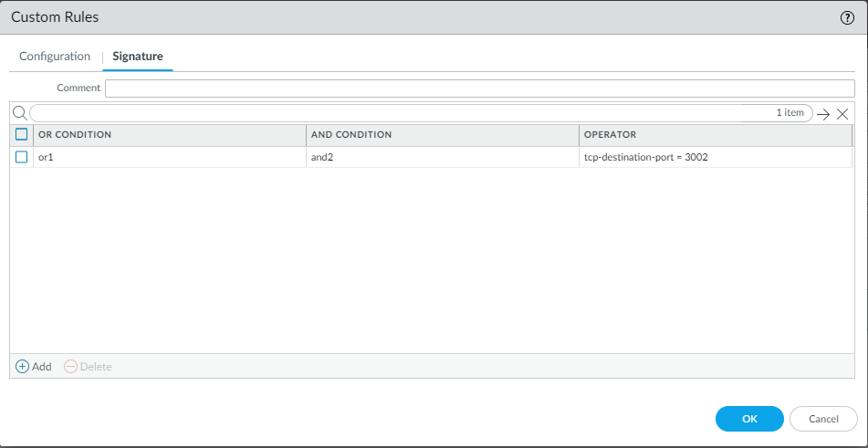The height and width of the screenshot is (448, 868).
Task: Confirm the dialog with OK
Action: [749, 419]
